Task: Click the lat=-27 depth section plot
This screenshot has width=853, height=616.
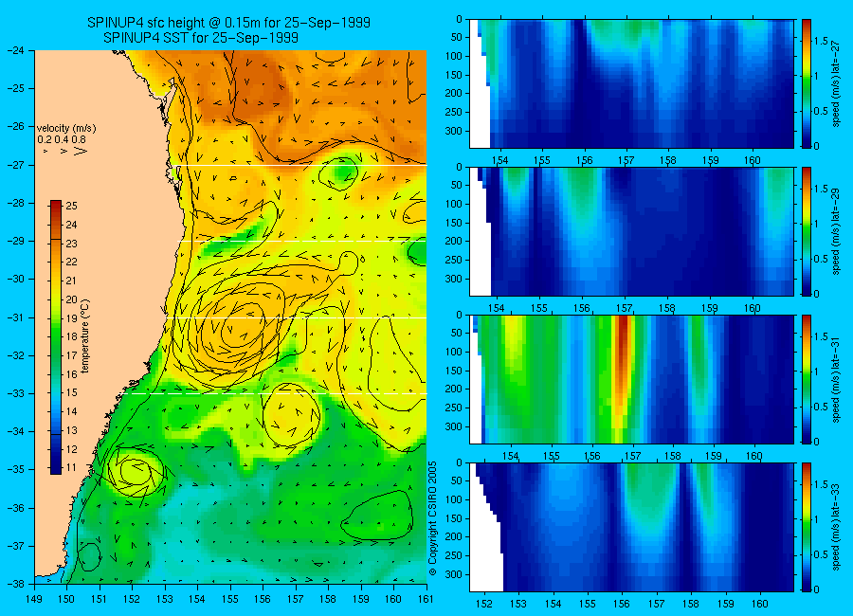Action: coord(631,83)
